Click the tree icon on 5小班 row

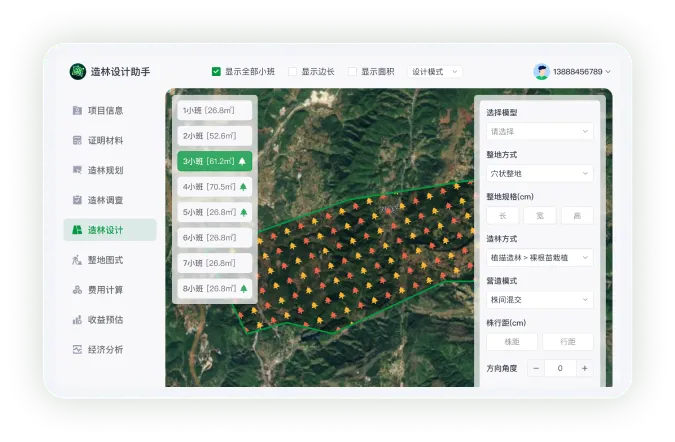click(x=244, y=212)
